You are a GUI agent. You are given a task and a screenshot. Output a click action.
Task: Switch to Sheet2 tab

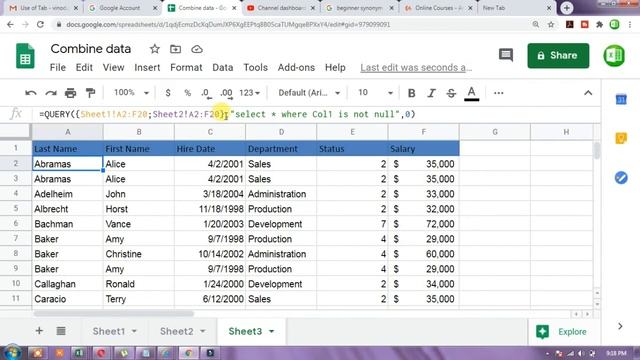[x=176, y=331]
